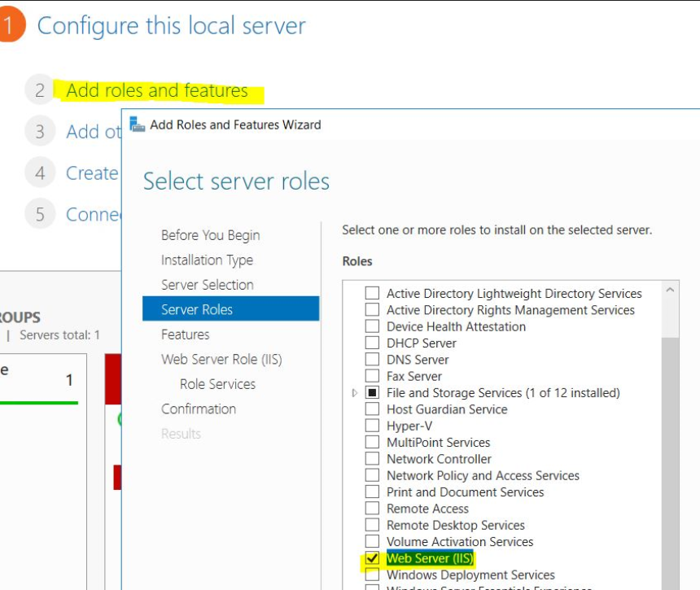Enable the Windows Deployment Services role
The width and height of the screenshot is (700, 590).
[x=372, y=575]
